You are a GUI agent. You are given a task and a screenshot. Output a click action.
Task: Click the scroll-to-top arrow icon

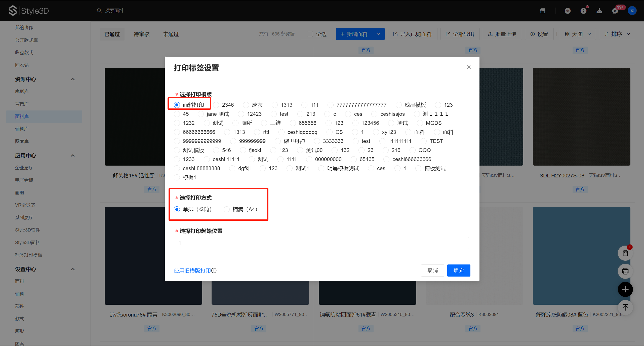pos(625,307)
